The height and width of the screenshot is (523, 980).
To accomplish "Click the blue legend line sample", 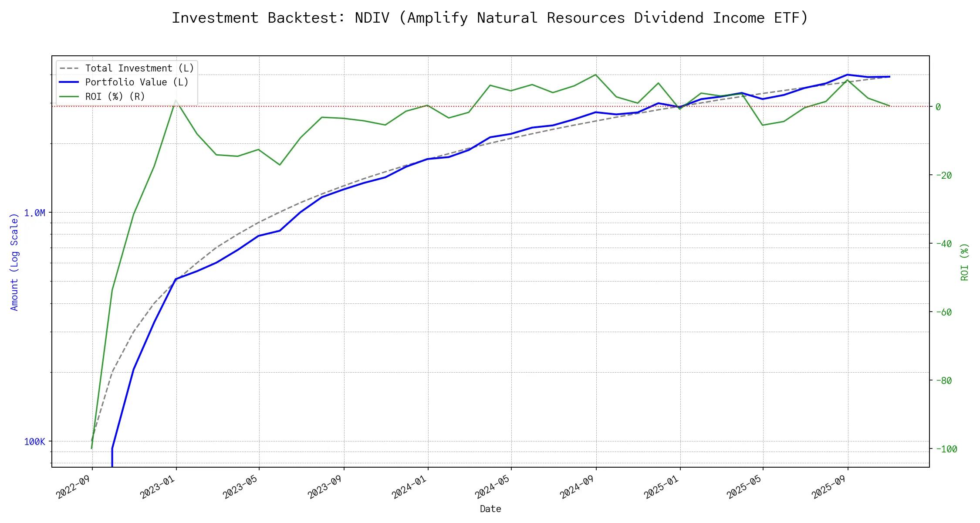I will pos(69,82).
